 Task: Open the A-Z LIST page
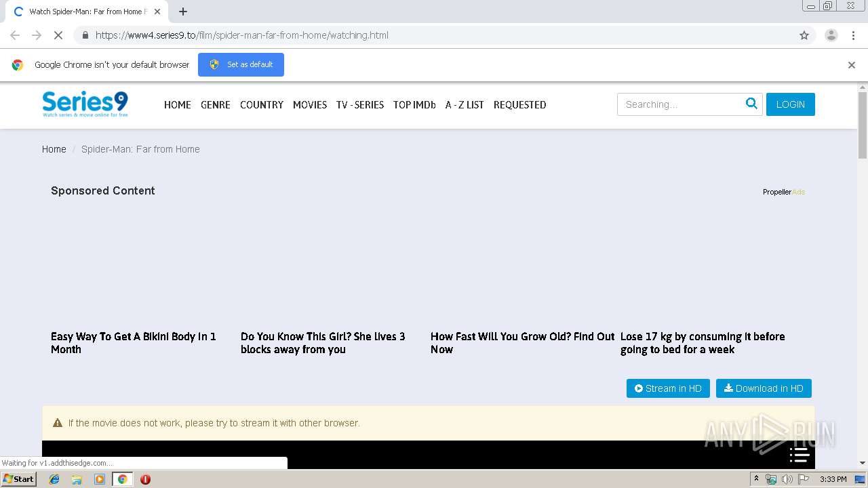click(465, 104)
